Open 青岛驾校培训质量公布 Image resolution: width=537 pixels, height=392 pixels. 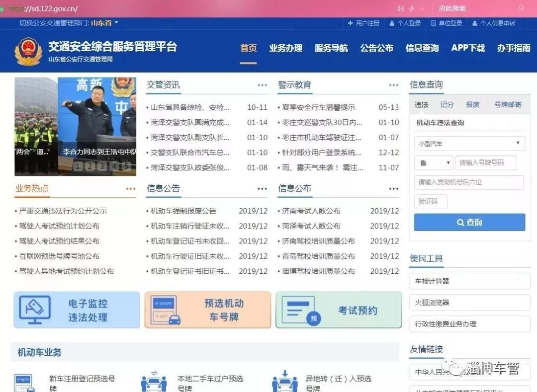[x=319, y=256]
